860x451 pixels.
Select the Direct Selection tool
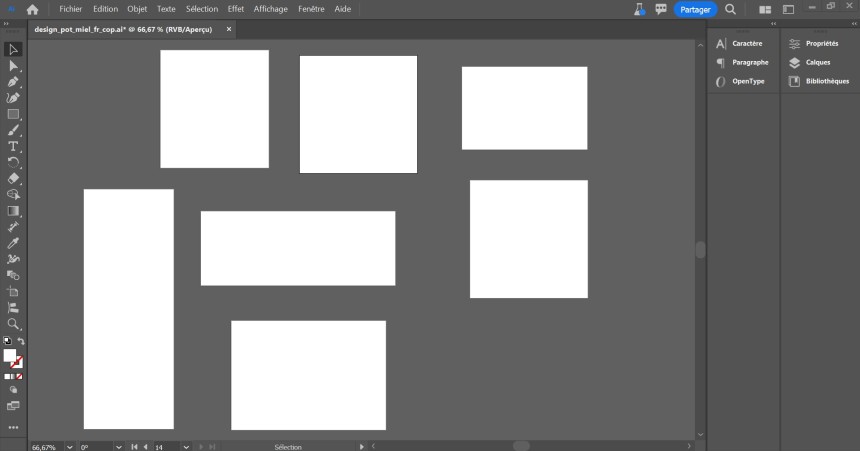(13, 66)
